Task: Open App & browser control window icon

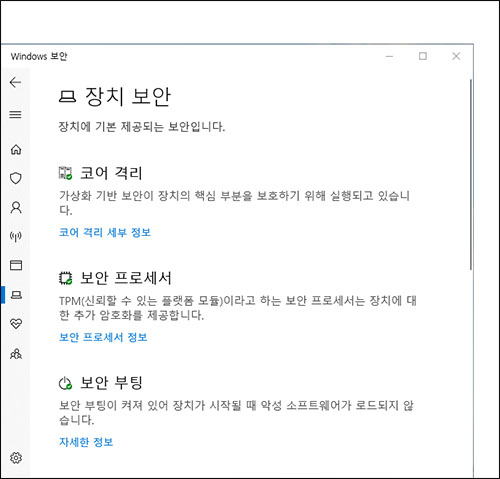Action: (16, 265)
